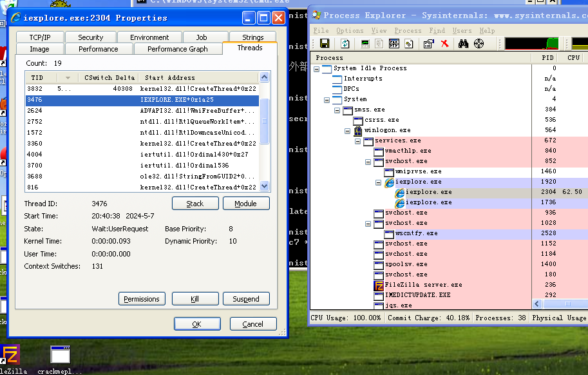
Task: Click the Save floppy disk toolbar icon
Action: click(x=325, y=44)
